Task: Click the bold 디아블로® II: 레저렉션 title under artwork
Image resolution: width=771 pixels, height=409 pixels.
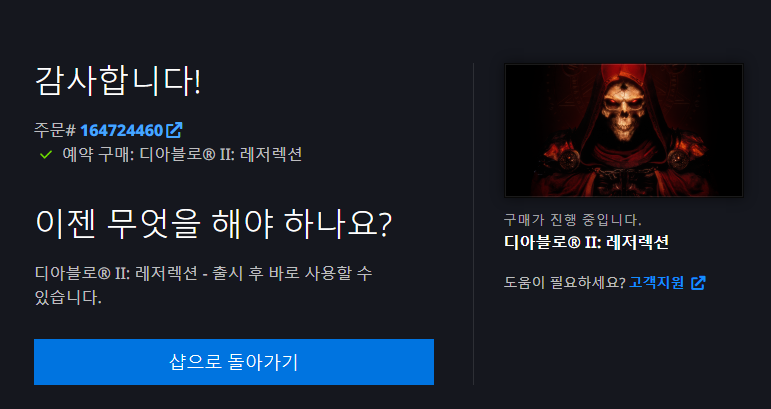Action: click(x=587, y=242)
